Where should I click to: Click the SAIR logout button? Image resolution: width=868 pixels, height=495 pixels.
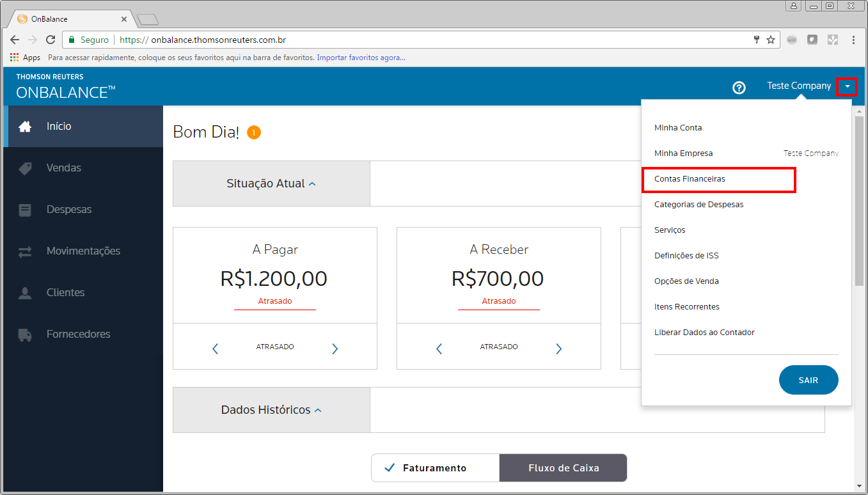pos(809,380)
